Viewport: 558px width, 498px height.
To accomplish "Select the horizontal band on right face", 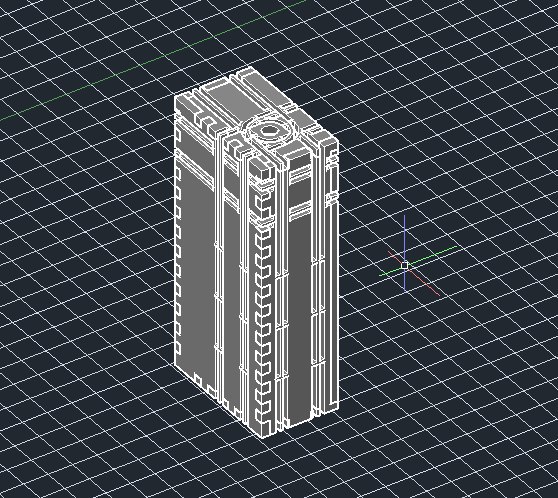I will pos(300,209).
